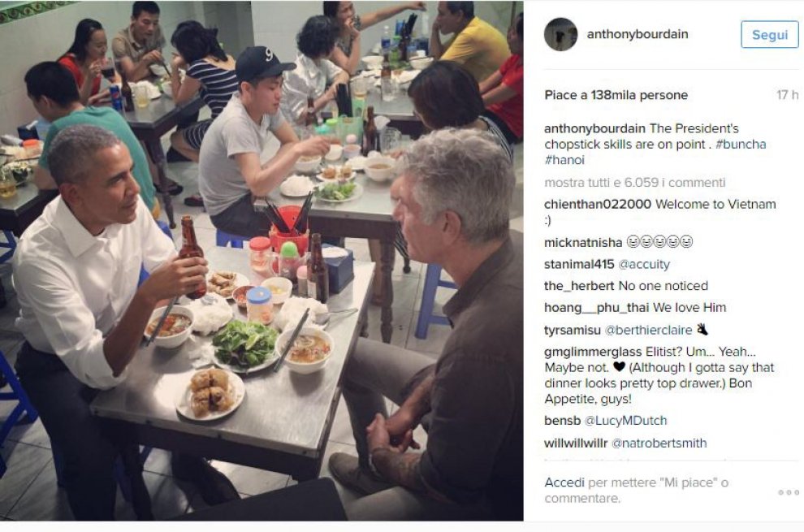Open the anthonybourdain username in header
The height and width of the screenshot is (532, 804).
pyautogui.click(x=638, y=34)
